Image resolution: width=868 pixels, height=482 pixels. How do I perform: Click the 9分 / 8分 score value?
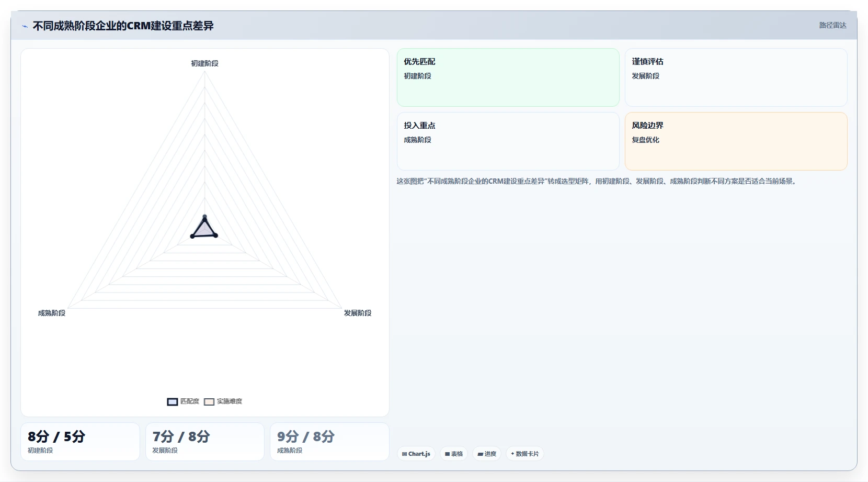[306, 436]
